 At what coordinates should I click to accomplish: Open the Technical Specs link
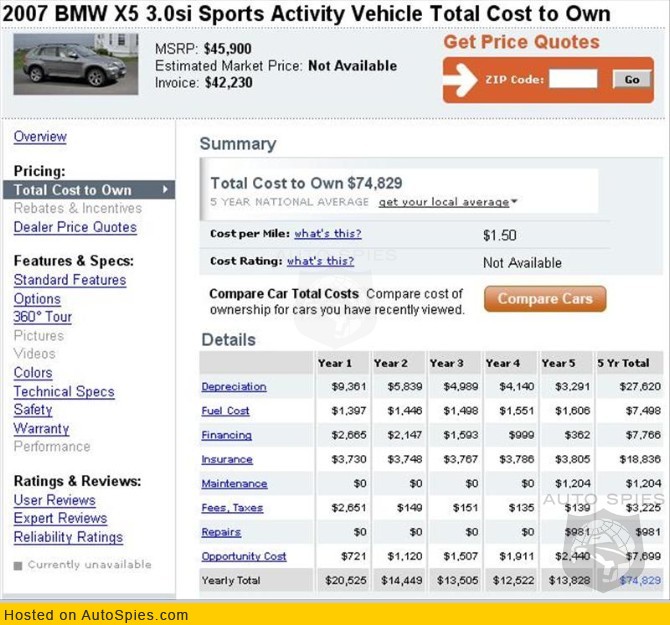(64, 392)
